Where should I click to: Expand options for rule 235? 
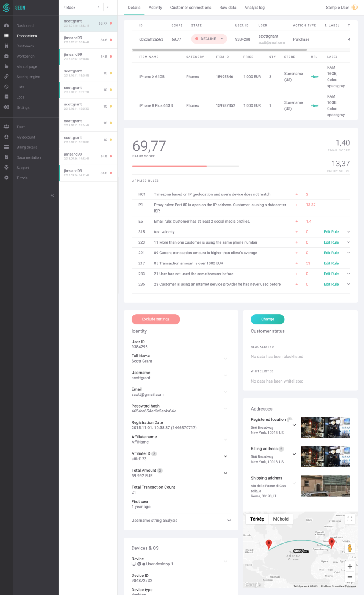click(348, 284)
